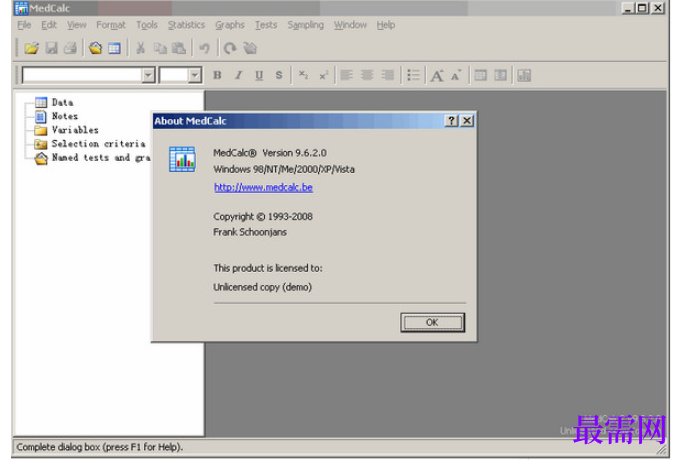
Task: Open the spreadsheet data toolbar icon
Action: tap(114, 48)
